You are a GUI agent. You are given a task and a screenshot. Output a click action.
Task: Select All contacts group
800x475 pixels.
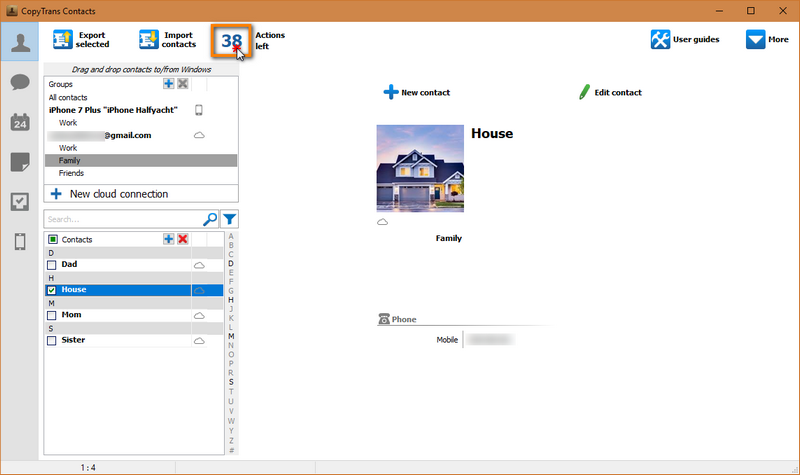tap(68, 97)
